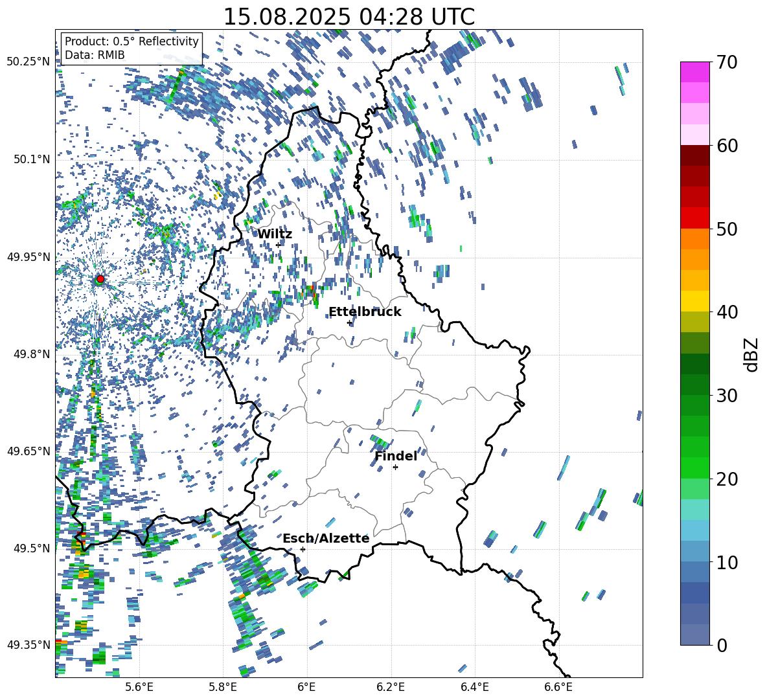Click the Esch/Alzette station cross marker
This screenshot has height=700, width=767.
(303, 549)
